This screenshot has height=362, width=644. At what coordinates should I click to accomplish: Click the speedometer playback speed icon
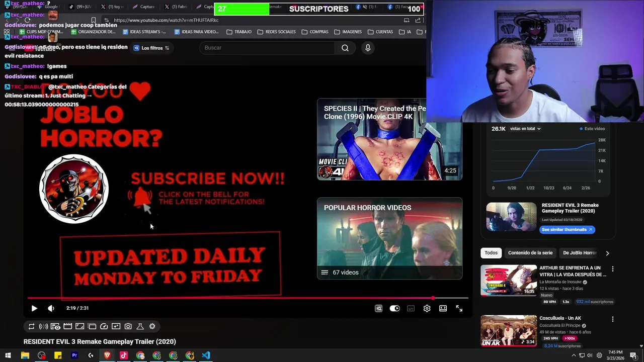coord(104,326)
